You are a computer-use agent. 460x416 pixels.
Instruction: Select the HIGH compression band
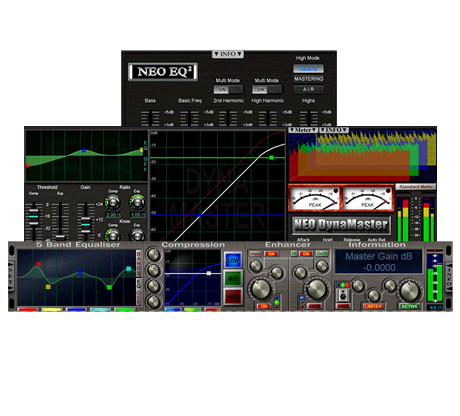233,296
